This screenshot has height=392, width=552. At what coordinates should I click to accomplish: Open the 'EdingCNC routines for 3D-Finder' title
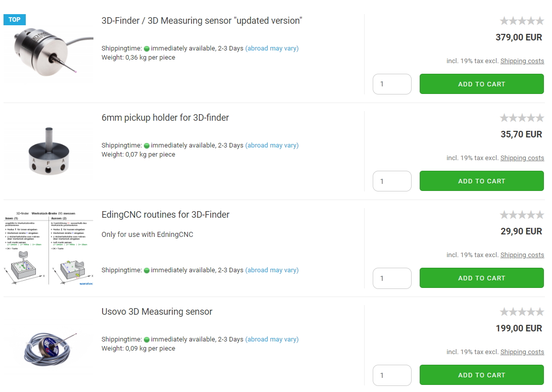click(x=165, y=215)
